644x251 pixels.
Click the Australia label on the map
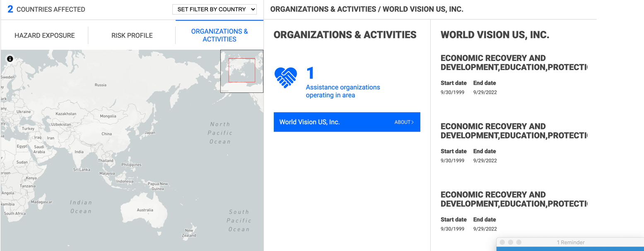145,210
